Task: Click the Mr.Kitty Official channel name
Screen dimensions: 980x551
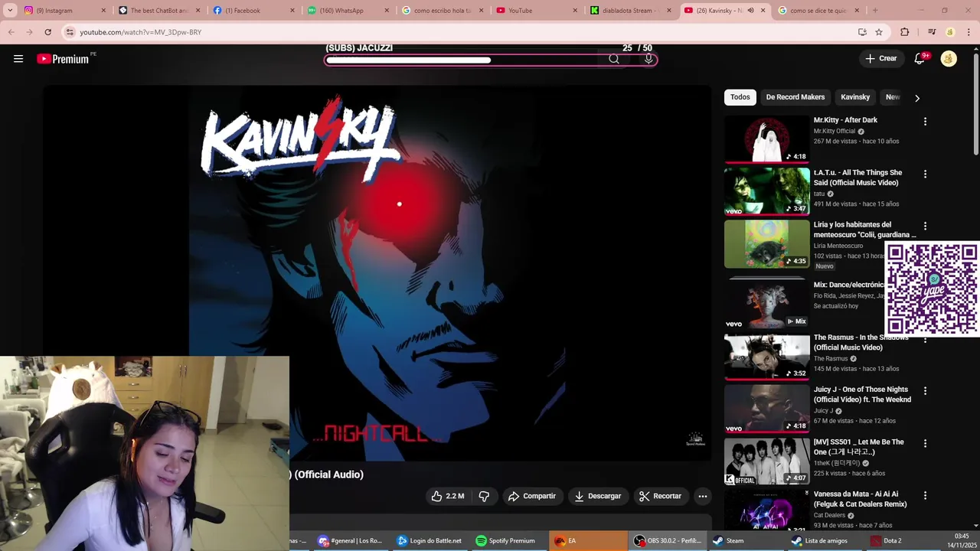Action: pos(835,131)
